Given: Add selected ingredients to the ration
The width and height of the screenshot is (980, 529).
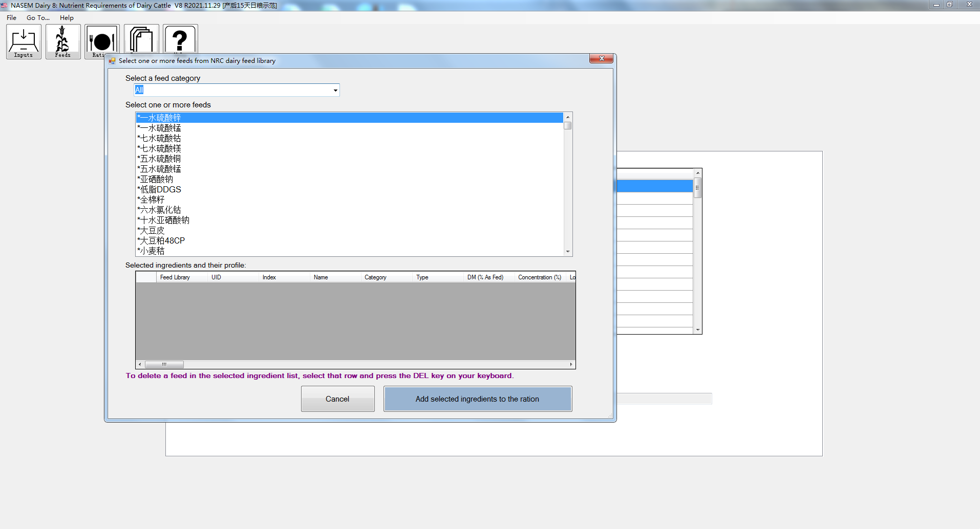Looking at the screenshot, I should point(477,399).
